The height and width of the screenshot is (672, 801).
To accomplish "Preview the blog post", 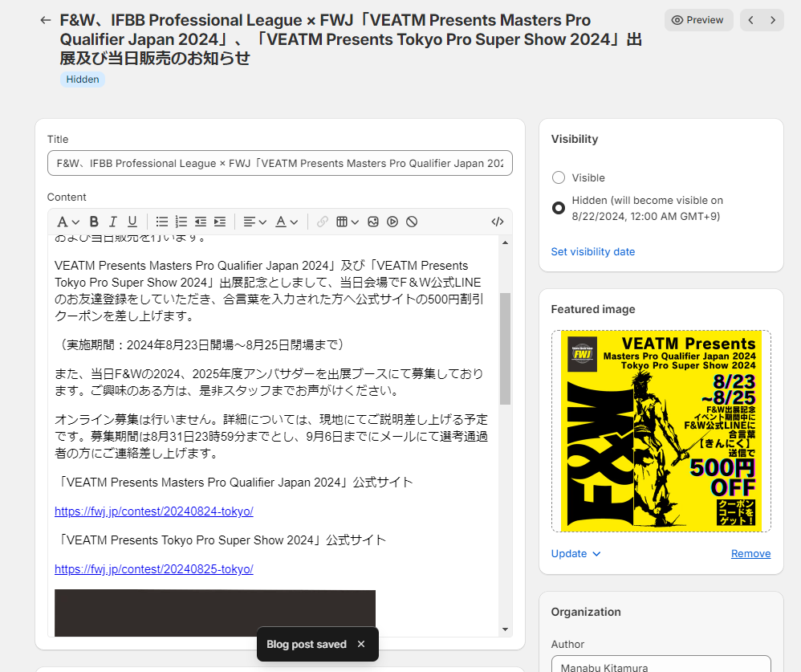I will (x=699, y=20).
